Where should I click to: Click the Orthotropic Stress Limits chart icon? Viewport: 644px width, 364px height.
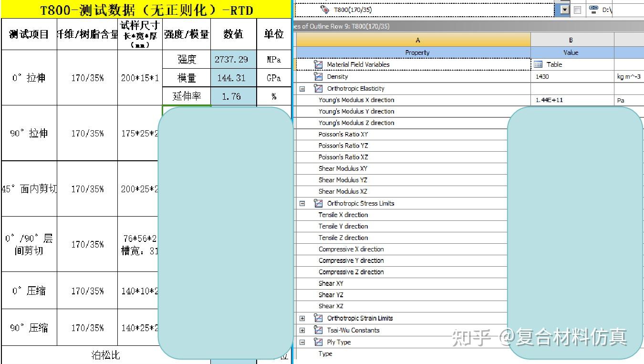coord(318,203)
